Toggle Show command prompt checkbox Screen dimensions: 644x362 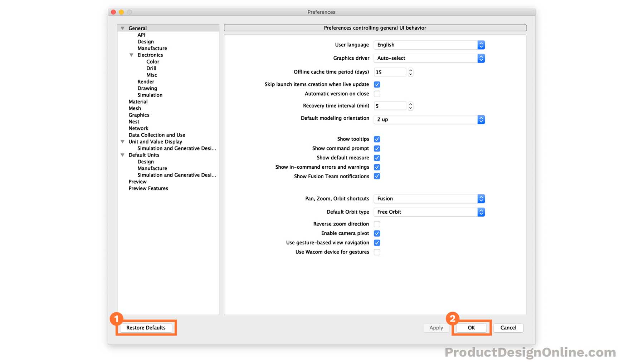pyautogui.click(x=377, y=148)
